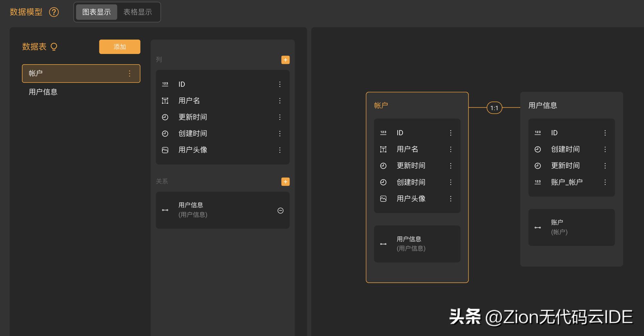
Task: Click the light bulb icon next to 数据表
Action: (54, 47)
